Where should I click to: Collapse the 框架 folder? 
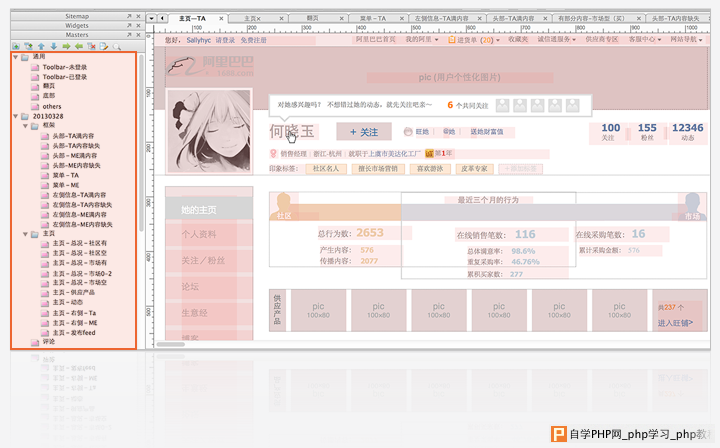(26, 125)
